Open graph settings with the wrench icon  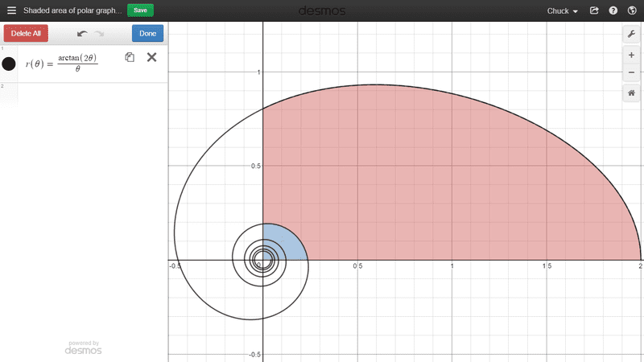pos(631,34)
